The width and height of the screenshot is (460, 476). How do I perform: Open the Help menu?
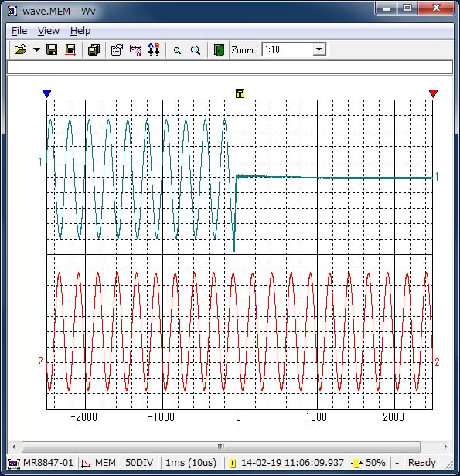pyautogui.click(x=80, y=31)
